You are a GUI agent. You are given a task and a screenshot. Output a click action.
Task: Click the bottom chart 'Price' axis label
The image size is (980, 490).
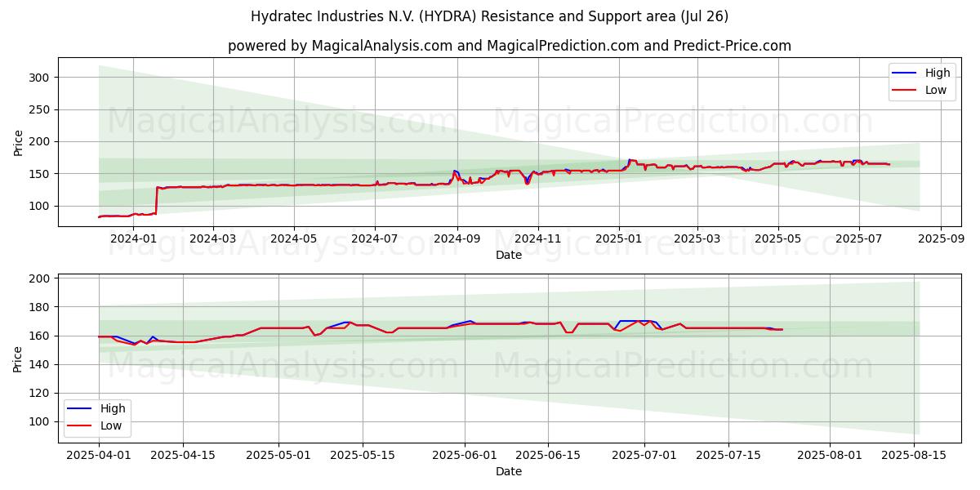(x=19, y=358)
